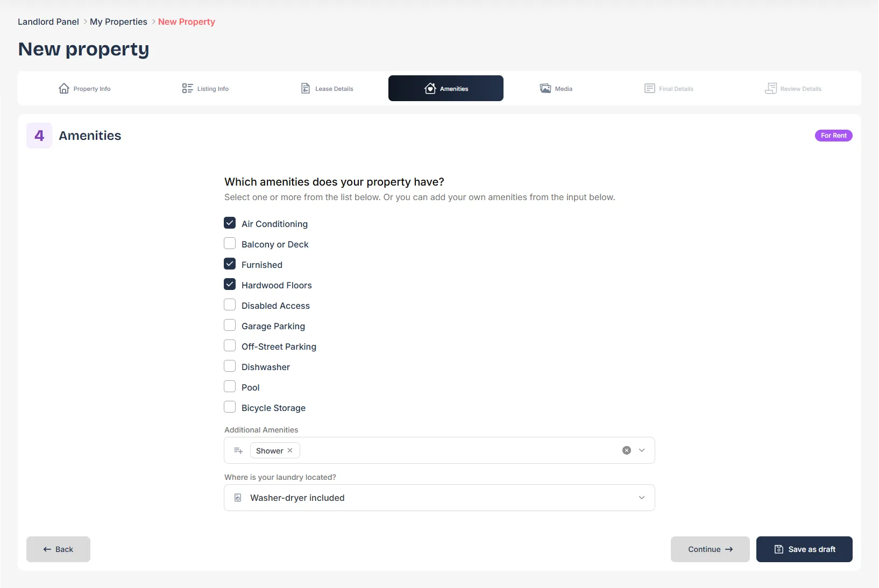Open the Lease Details step tab

(x=327, y=88)
